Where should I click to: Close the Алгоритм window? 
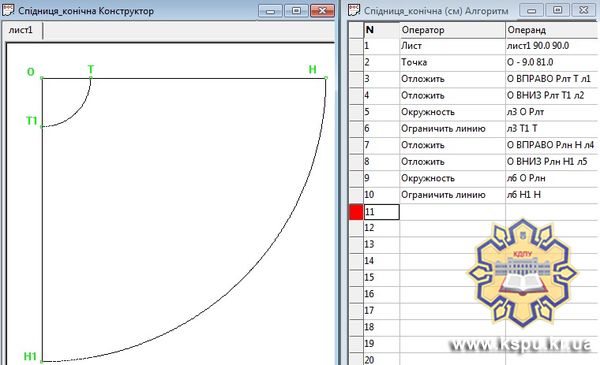click(x=584, y=10)
